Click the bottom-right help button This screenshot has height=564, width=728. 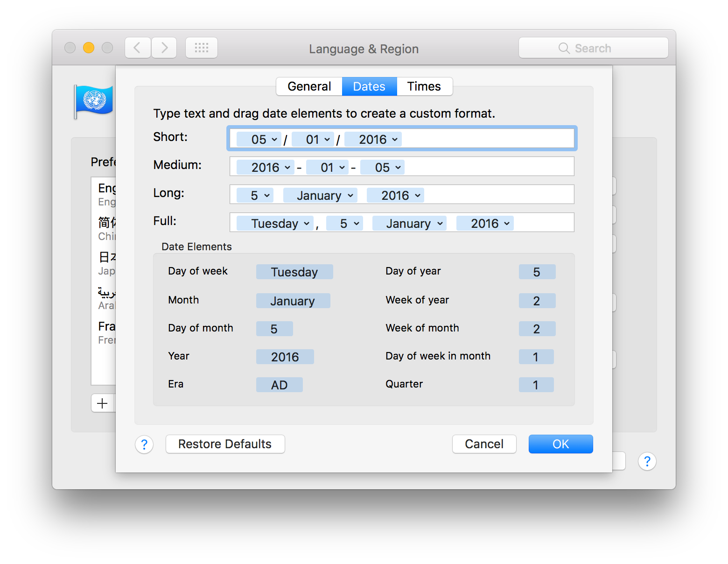(x=647, y=461)
